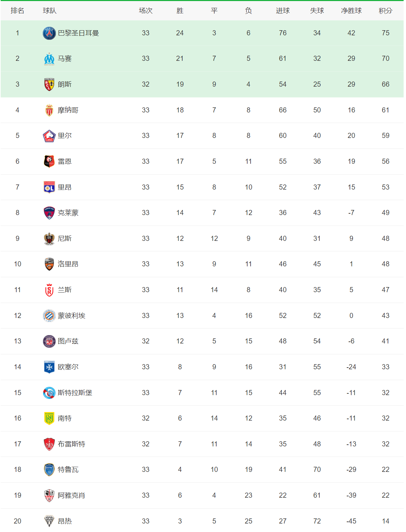Open the Lille LOSC team logo
The height and width of the screenshot is (532, 406).
pos(49,136)
